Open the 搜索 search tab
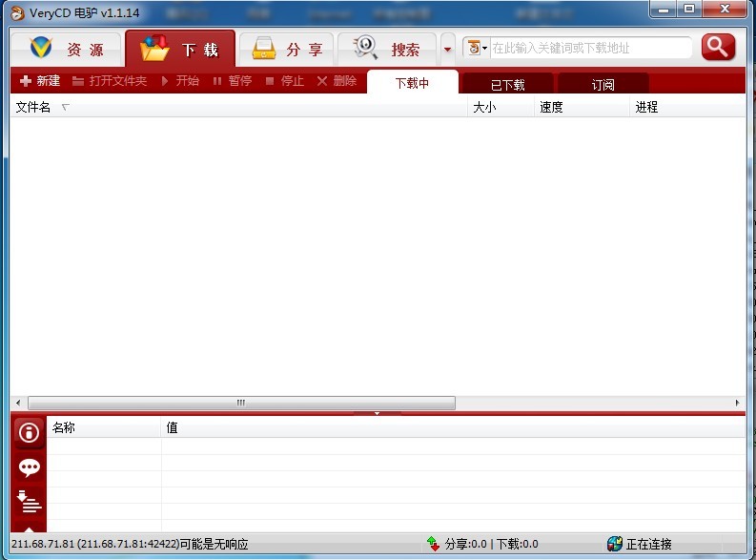756x560 pixels. [386, 49]
